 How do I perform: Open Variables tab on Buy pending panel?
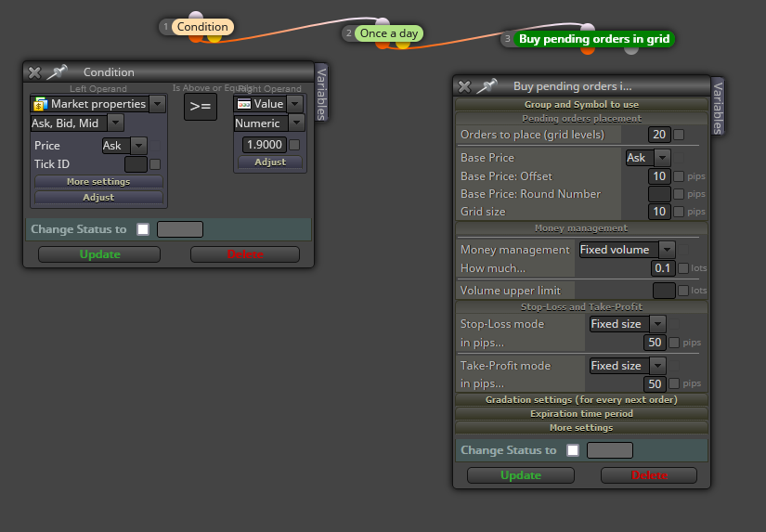click(x=718, y=106)
